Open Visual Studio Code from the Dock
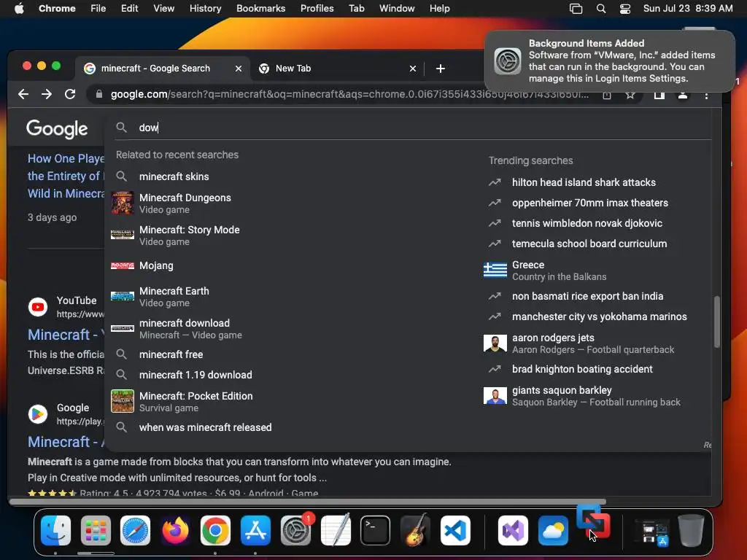The height and width of the screenshot is (560, 747). 455,530
